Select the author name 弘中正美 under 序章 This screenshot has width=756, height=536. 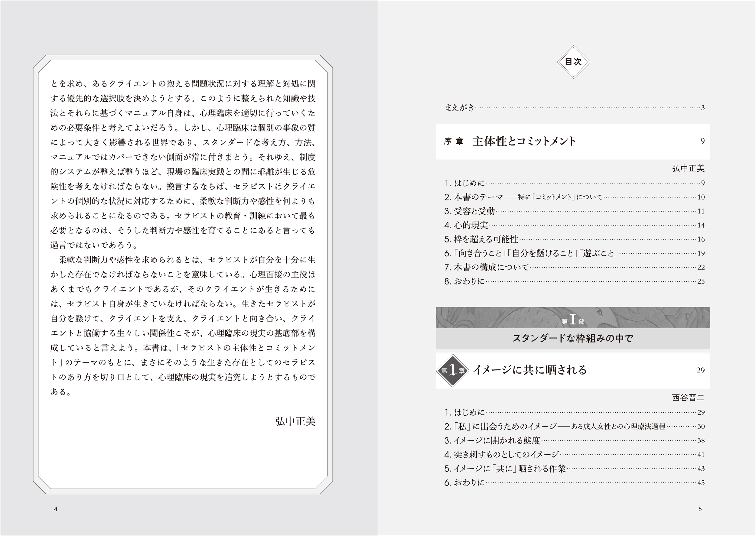pos(688,168)
